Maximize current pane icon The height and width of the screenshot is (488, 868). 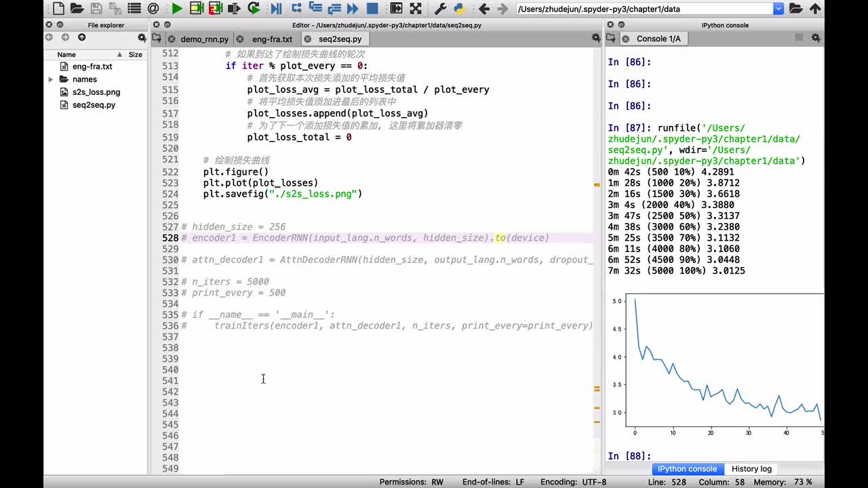[x=397, y=9]
